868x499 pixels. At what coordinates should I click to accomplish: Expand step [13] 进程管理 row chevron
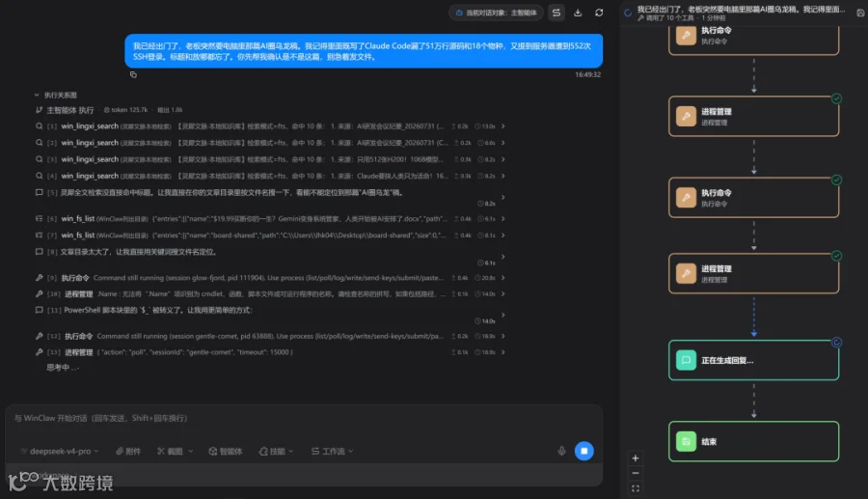(502, 352)
